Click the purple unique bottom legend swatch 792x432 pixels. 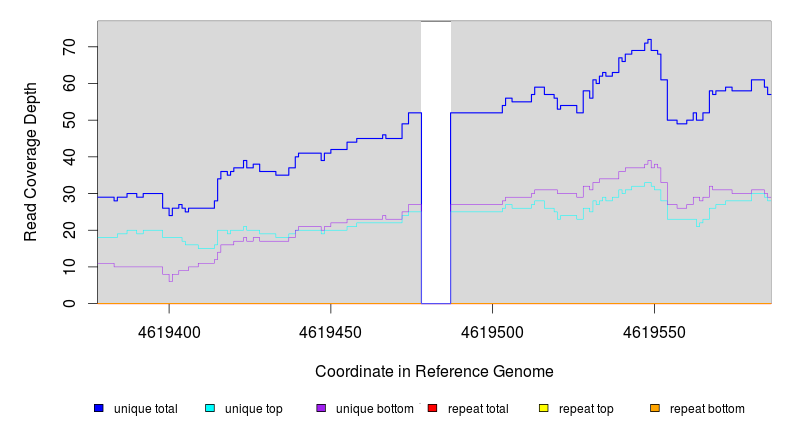[x=321, y=409]
